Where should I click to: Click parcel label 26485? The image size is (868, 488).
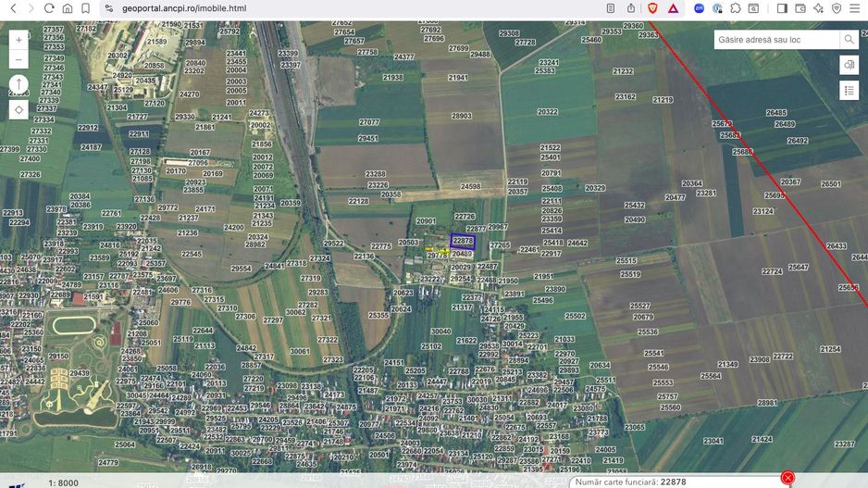click(775, 112)
